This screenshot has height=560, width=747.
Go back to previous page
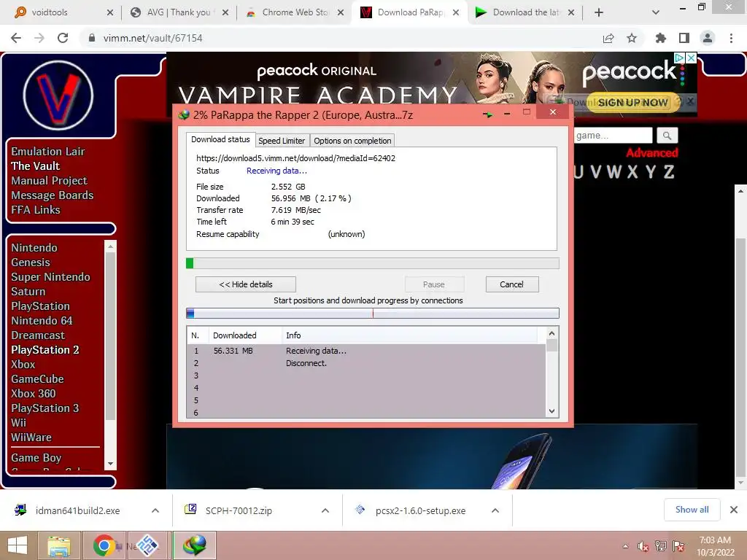16,38
